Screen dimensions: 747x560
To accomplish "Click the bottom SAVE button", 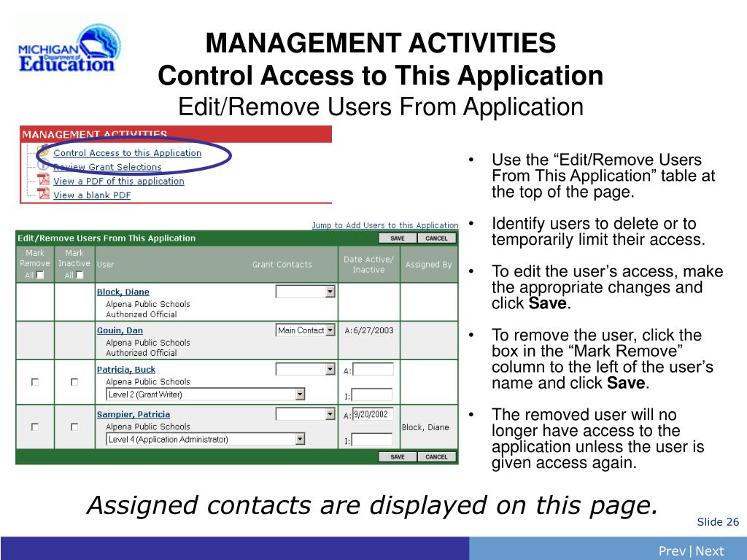I will pyautogui.click(x=398, y=456).
